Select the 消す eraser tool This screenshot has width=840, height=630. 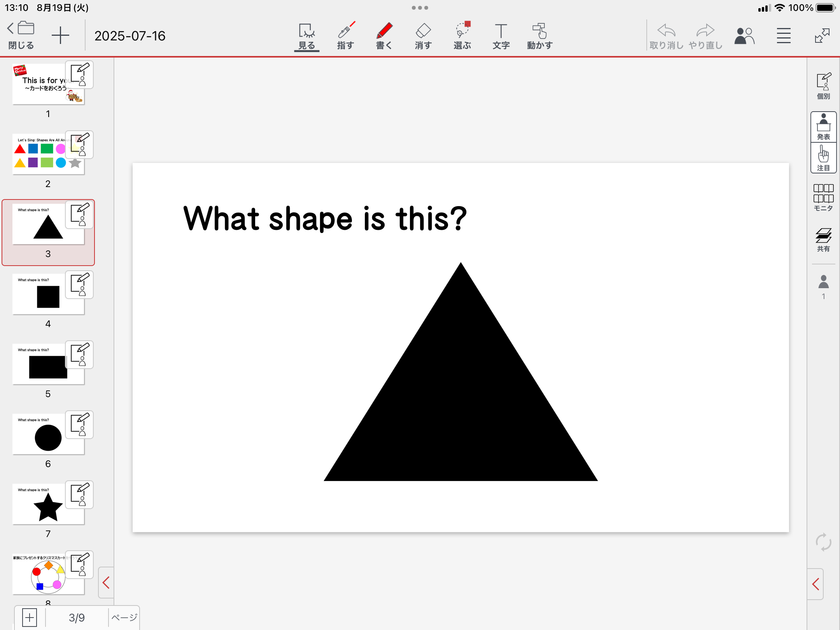pos(423,36)
